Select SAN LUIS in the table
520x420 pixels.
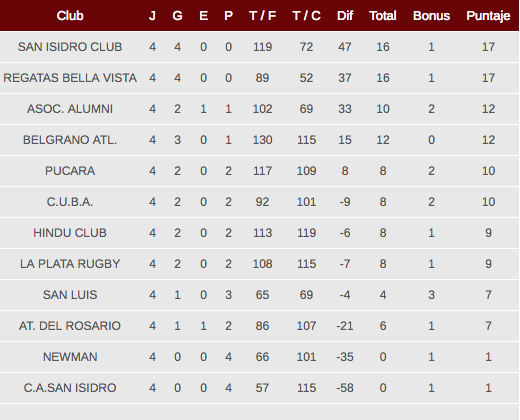pos(70,295)
